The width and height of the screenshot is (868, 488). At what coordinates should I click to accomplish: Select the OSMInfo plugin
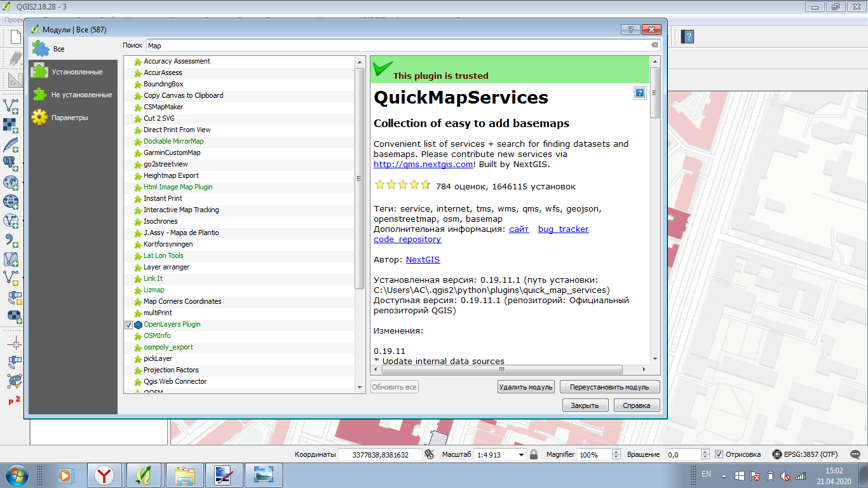point(157,336)
